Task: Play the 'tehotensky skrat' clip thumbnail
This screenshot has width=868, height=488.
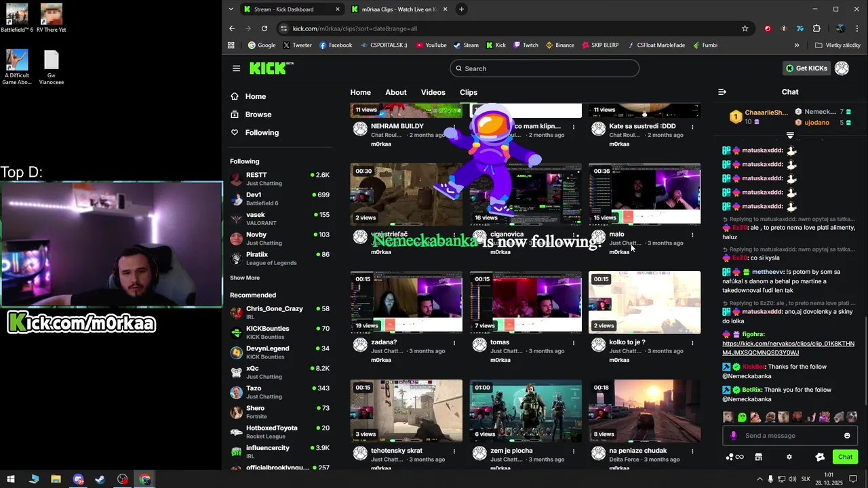Action: click(x=406, y=411)
